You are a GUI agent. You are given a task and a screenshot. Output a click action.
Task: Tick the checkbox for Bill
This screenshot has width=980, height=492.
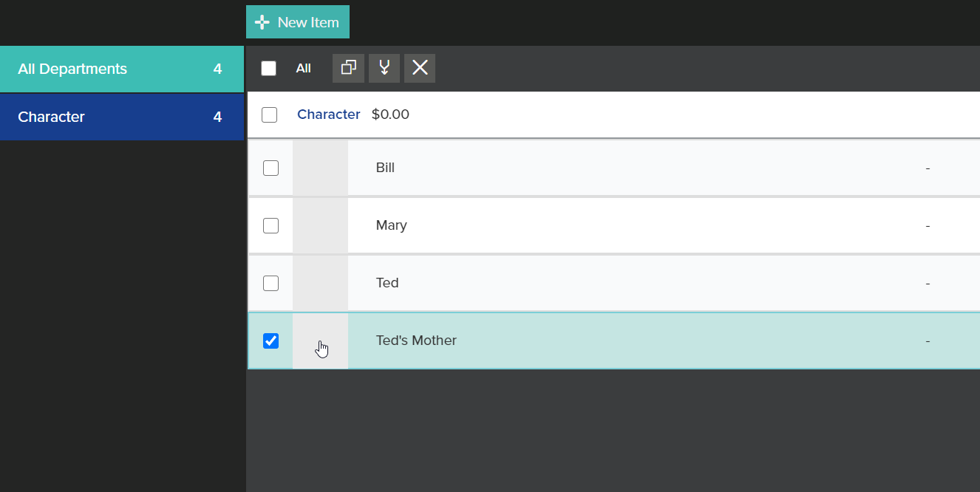point(271,168)
